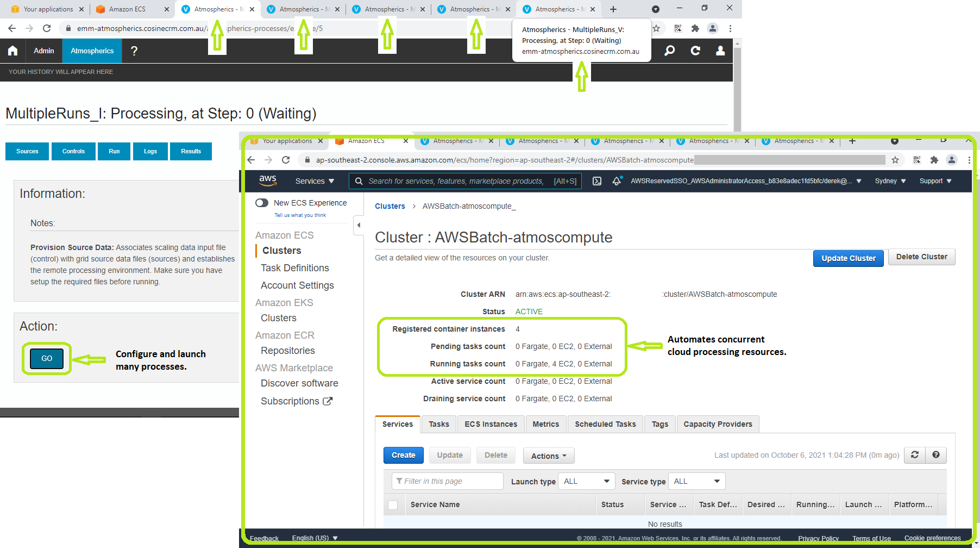Expand the AWS Services menu
This screenshot has height=548, width=980.
point(315,181)
